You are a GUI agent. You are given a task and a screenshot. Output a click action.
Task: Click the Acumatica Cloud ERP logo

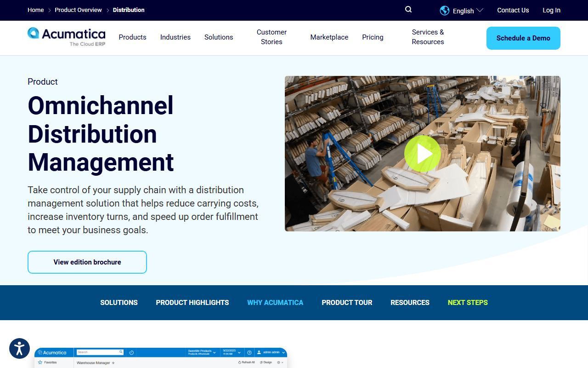(67, 37)
